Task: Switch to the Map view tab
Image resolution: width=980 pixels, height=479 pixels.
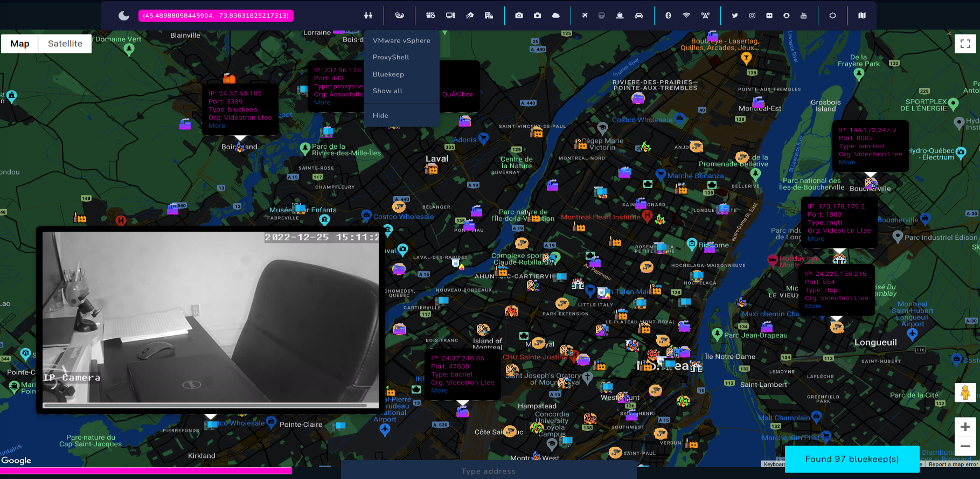Action: pos(20,44)
